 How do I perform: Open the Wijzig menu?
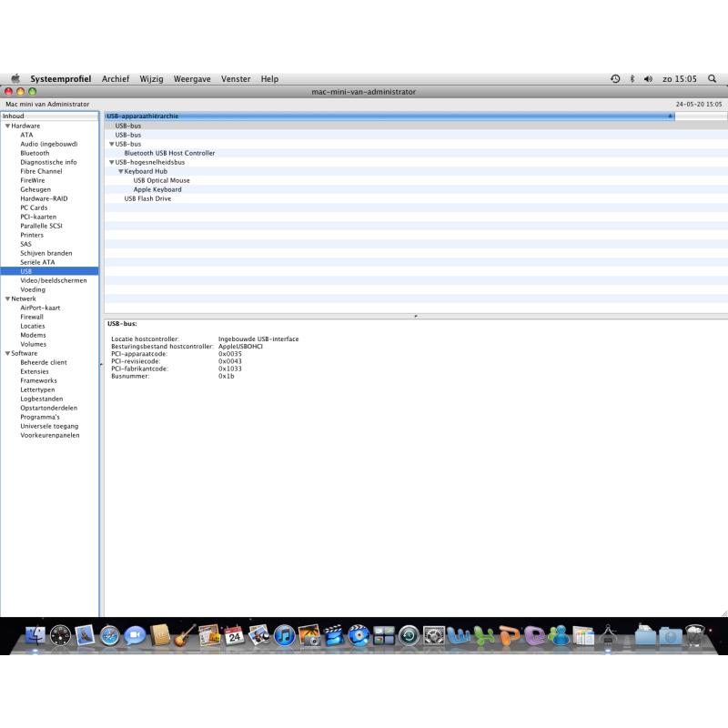coord(151,79)
